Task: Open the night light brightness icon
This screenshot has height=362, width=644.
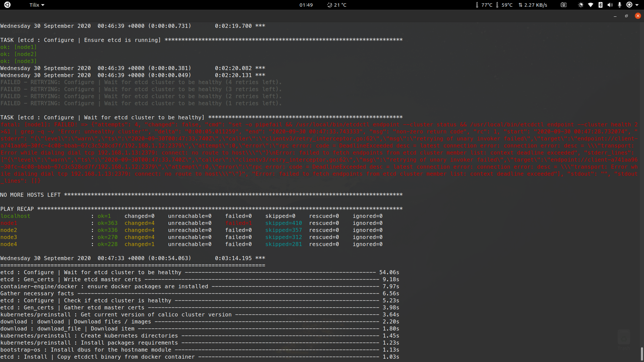Action: pyautogui.click(x=581, y=5)
